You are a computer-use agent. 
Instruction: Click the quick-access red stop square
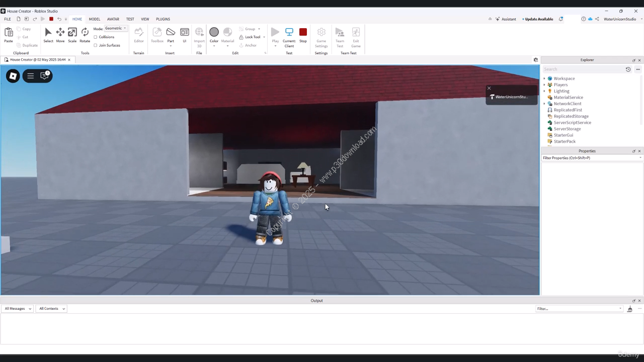click(x=51, y=19)
